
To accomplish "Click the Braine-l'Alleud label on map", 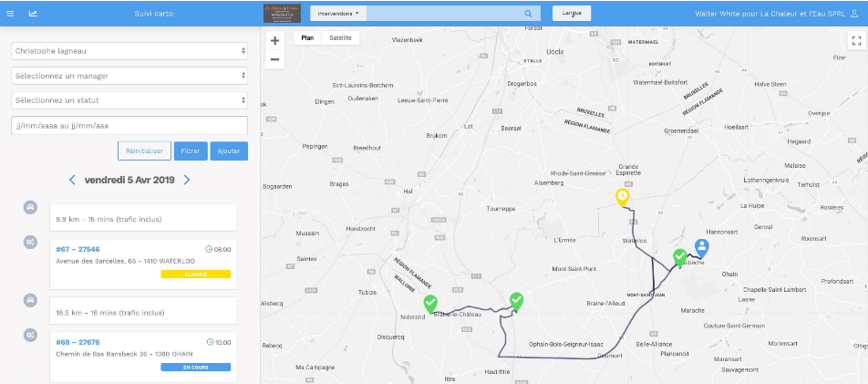I will tap(604, 303).
